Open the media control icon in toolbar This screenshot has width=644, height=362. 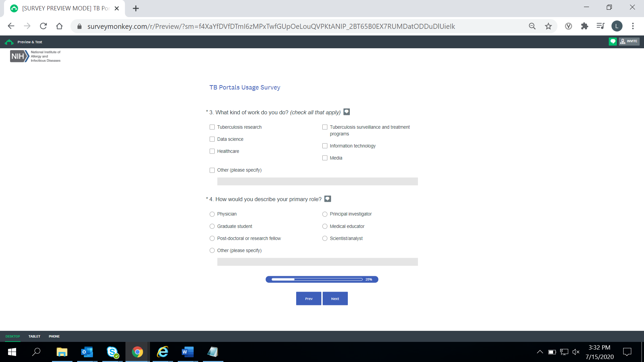[600, 26]
